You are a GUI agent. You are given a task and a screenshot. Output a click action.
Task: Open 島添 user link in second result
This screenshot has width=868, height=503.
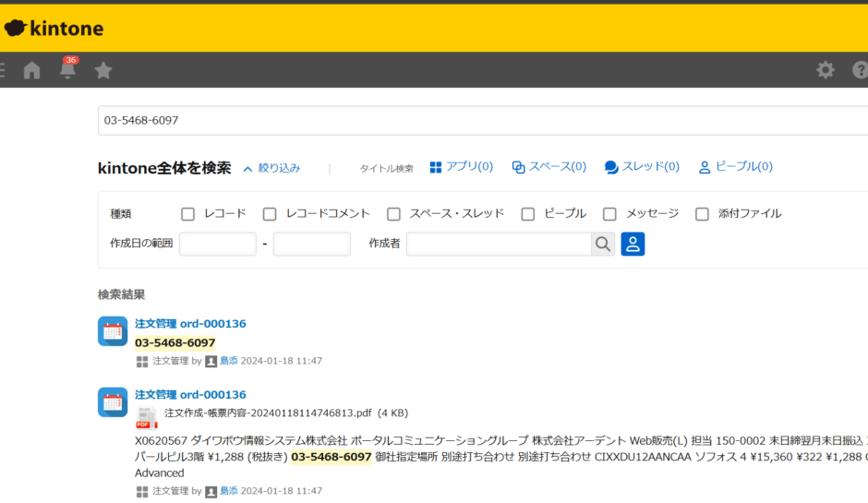[x=229, y=491]
